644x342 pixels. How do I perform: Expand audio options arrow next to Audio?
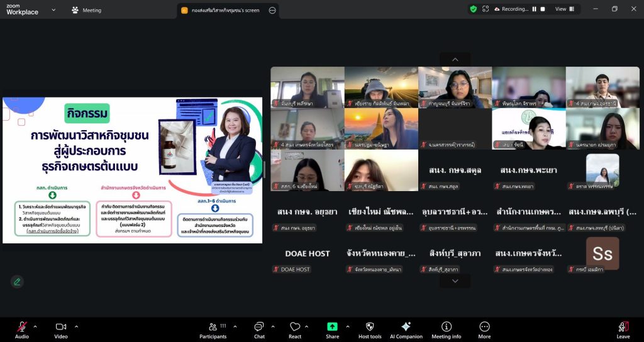coord(35,326)
